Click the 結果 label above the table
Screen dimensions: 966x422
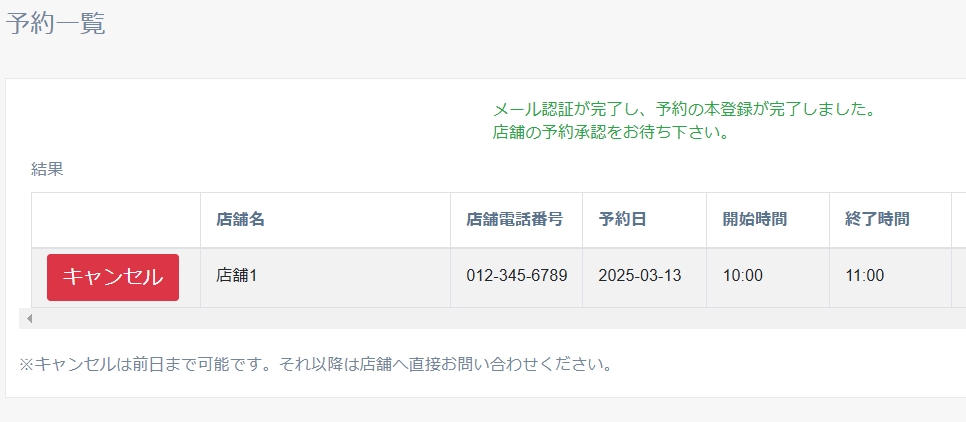[47, 169]
